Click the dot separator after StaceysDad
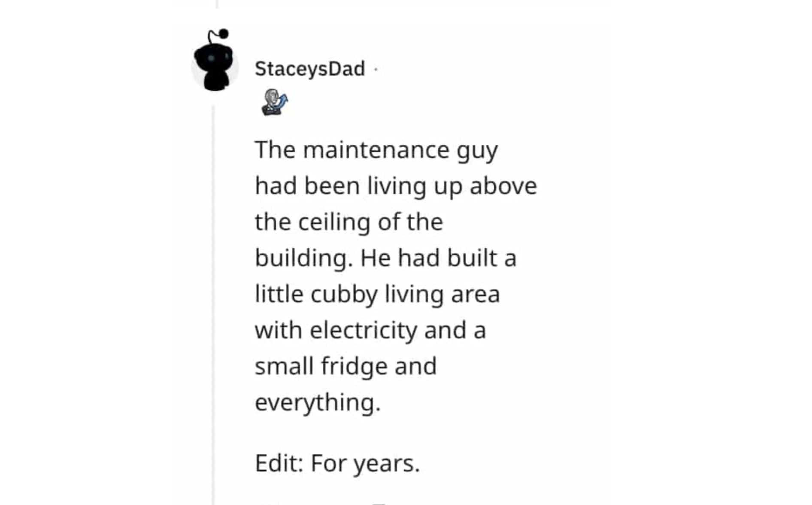This screenshot has width=812, height=505. (376, 69)
